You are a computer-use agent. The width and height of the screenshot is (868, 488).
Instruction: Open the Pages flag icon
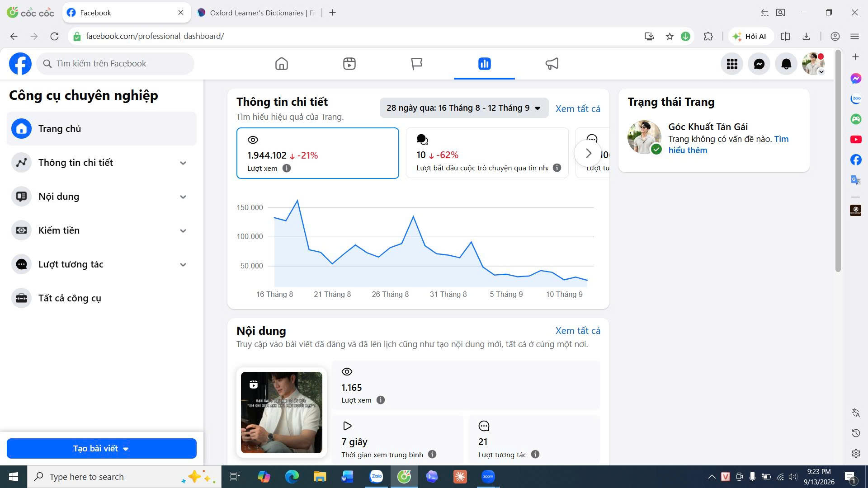point(416,64)
